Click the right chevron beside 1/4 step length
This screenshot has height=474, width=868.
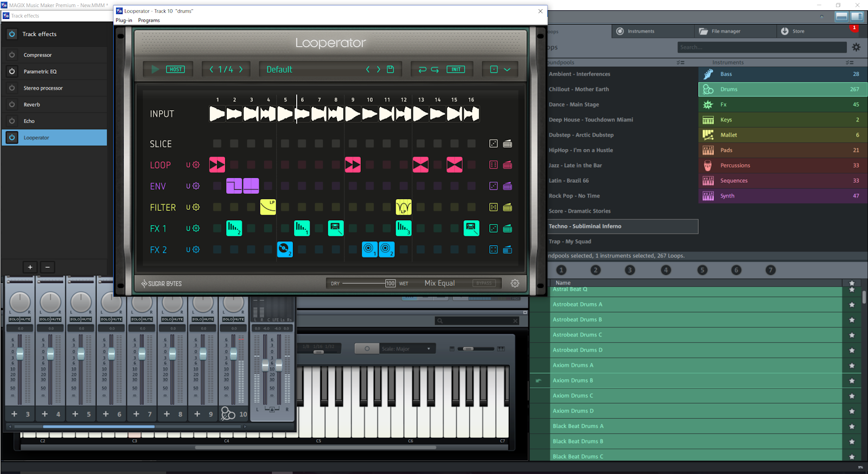[241, 69]
